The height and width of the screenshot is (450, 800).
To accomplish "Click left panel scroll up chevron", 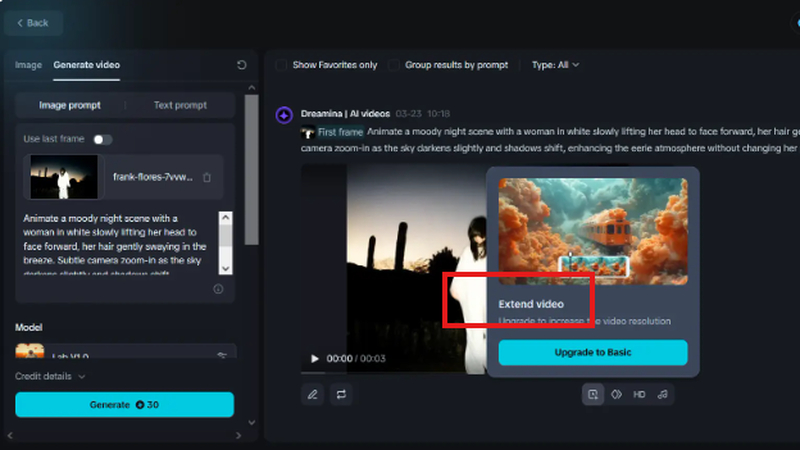I will (x=252, y=88).
